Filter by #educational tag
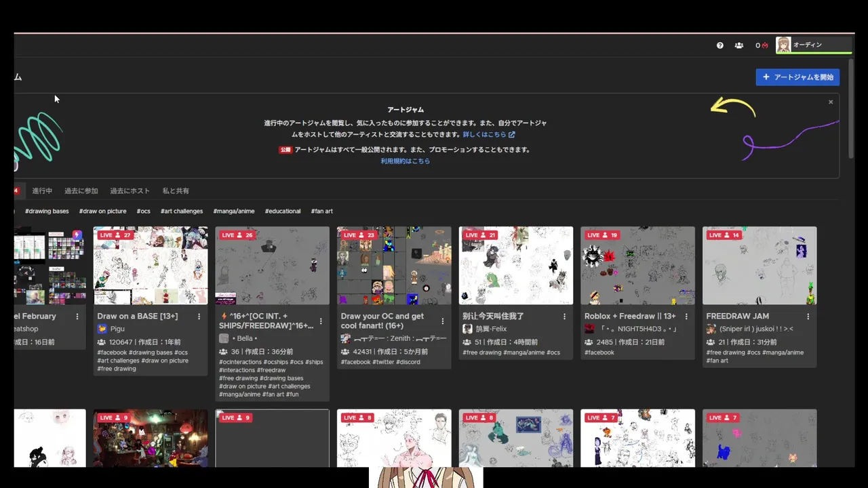 (x=283, y=211)
